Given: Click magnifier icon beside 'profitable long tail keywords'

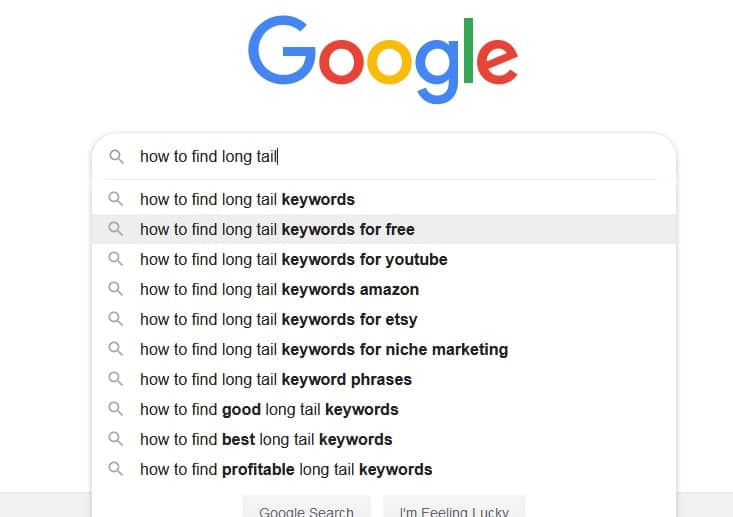Looking at the screenshot, I should point(116,469).
